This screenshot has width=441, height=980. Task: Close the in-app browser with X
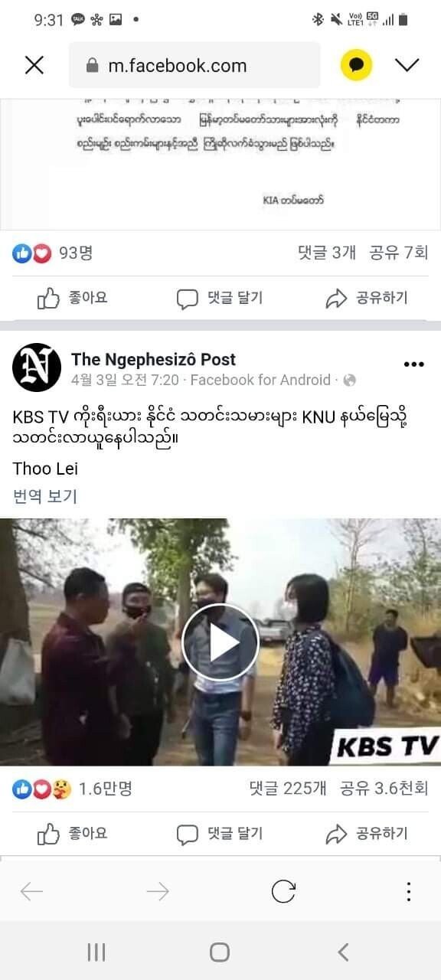click(x=34, y=65)
